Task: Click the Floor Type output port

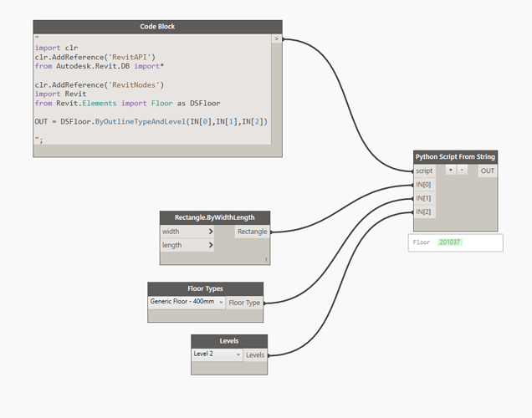Action: [x=244, y=303]
